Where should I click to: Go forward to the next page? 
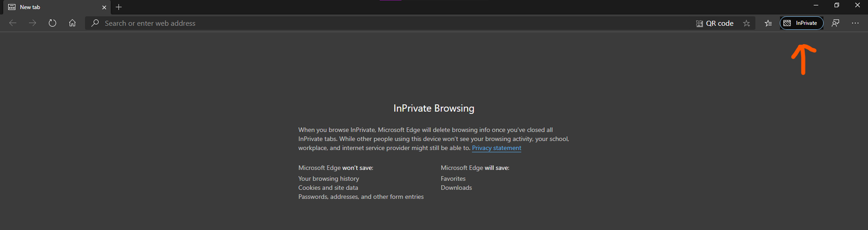point(33,23)
